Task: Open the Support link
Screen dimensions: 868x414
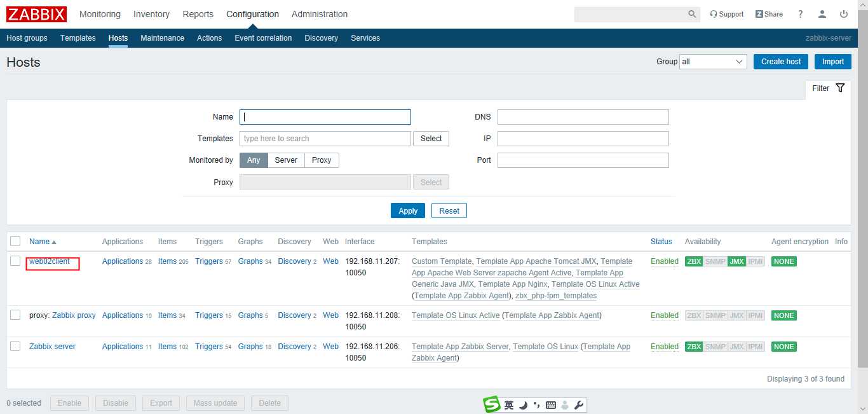Action: tap(726, 14)
